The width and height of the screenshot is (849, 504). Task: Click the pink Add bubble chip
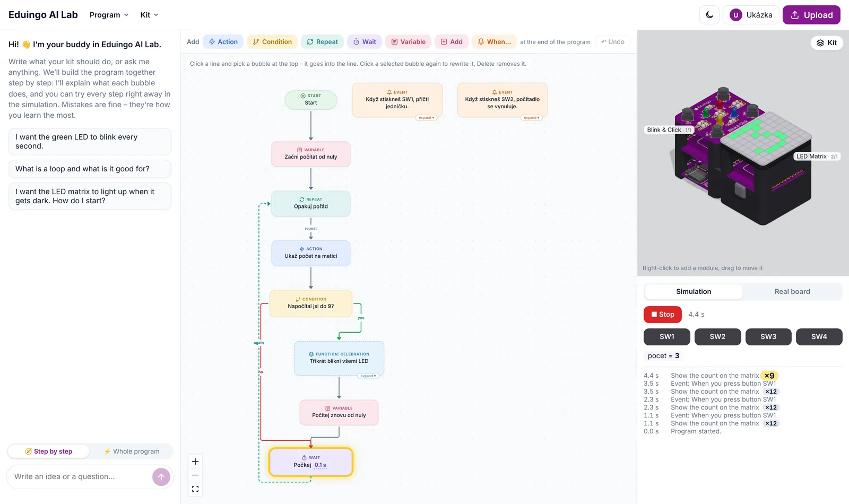pos(452,42)
